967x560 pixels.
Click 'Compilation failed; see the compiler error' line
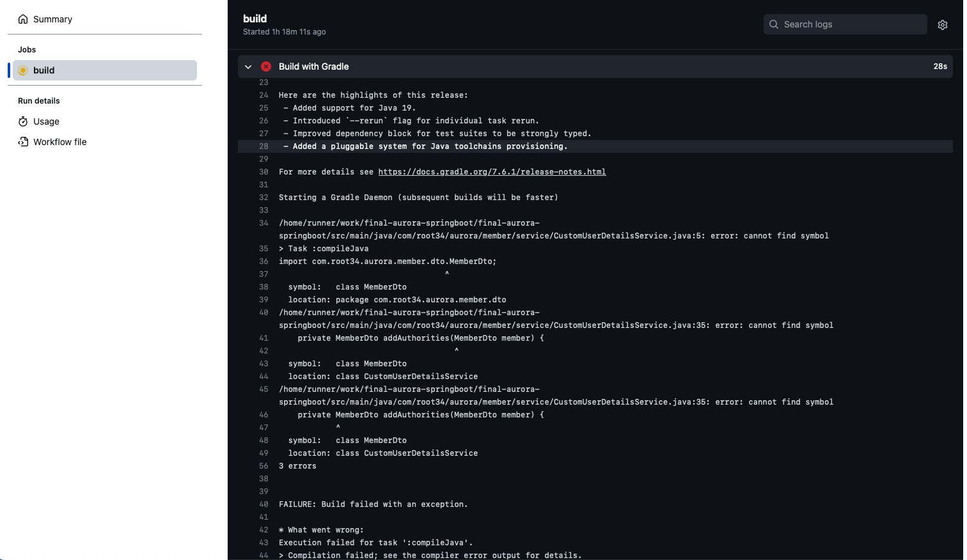click(x=430, y=555)
